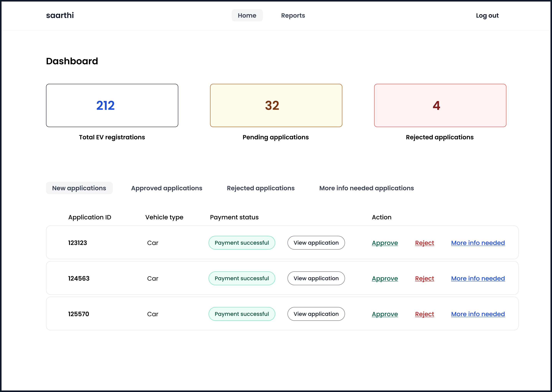Approve application 125570
Viewport: 552px width, 392px height.
pos(385,314)
